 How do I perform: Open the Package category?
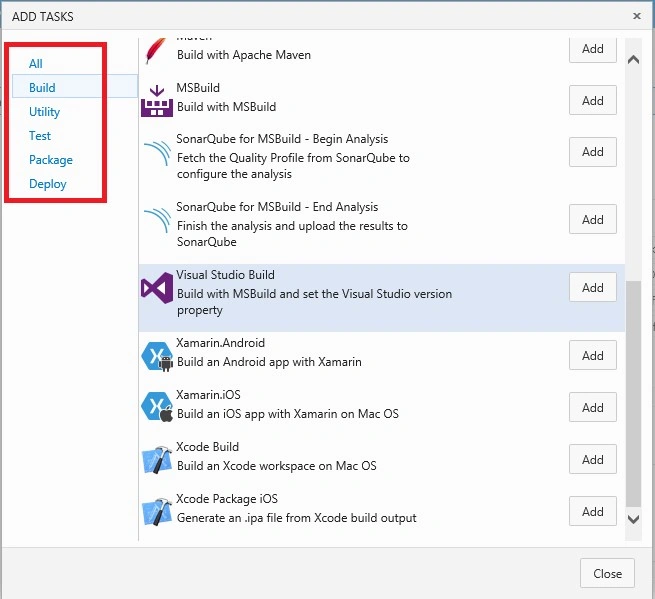click(51, 160)
